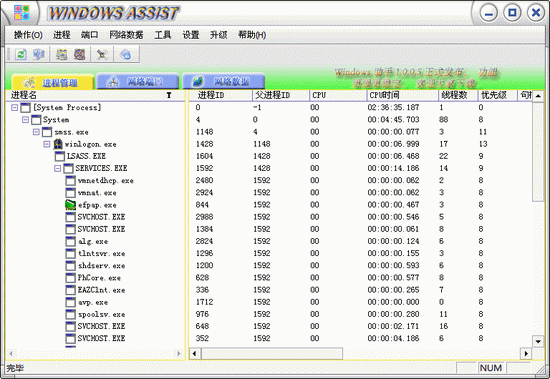The image size is (550, 379).
Task: Switch to the 网络数据 tab
Action: 223,81
